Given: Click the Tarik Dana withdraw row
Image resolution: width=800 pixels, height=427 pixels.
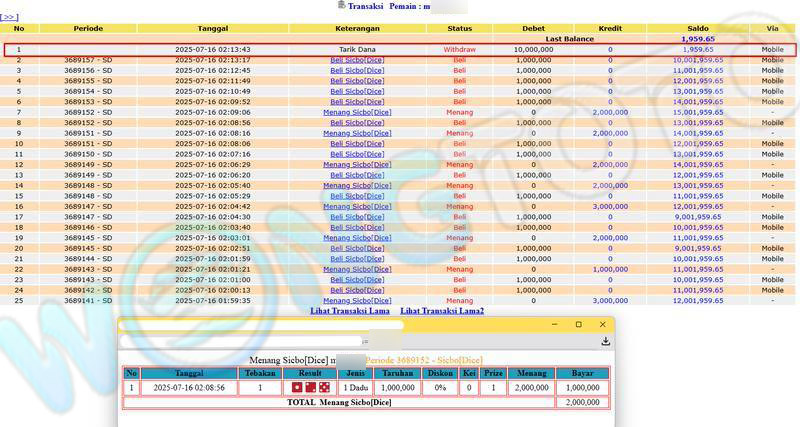Looking at the screenshot, I should [400, 49].
